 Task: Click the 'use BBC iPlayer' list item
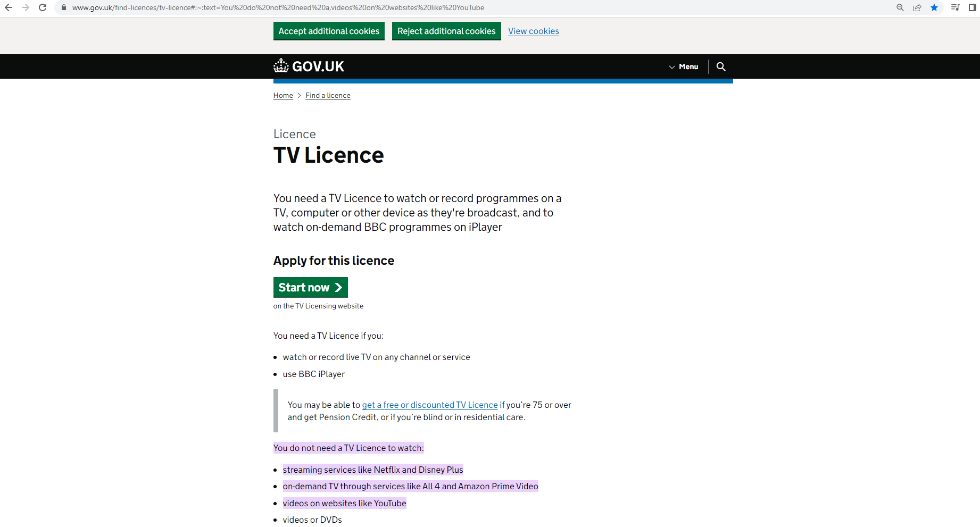pos(314,374)
